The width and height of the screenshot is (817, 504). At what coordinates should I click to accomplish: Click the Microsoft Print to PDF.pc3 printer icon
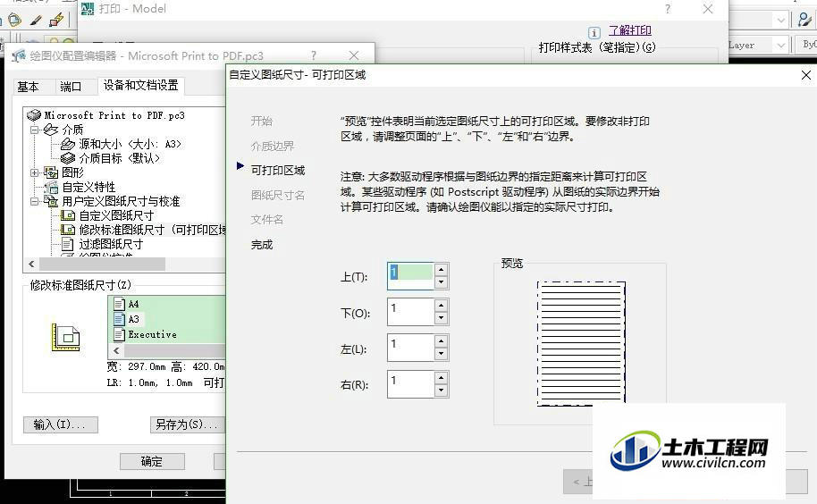point(34,115)
